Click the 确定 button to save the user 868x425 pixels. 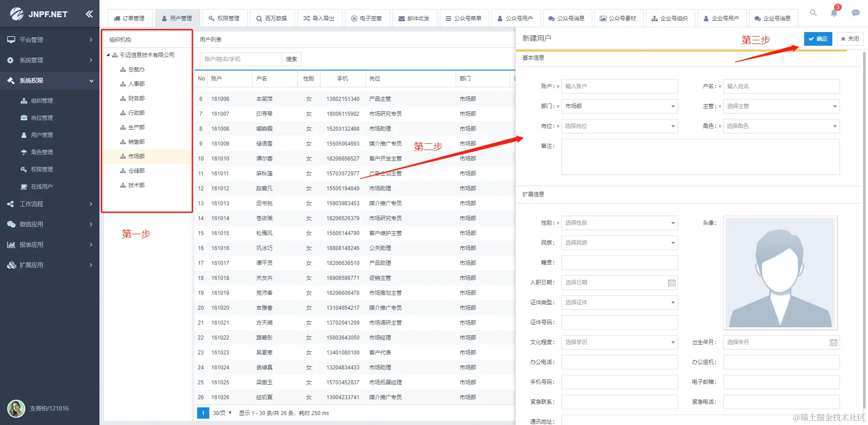click(818, 38)
